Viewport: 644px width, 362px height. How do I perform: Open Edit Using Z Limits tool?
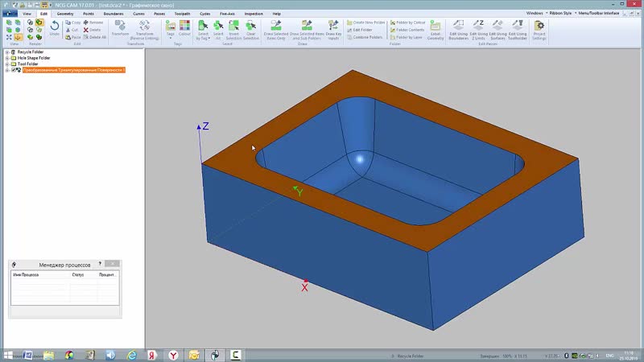coord(478,29)
